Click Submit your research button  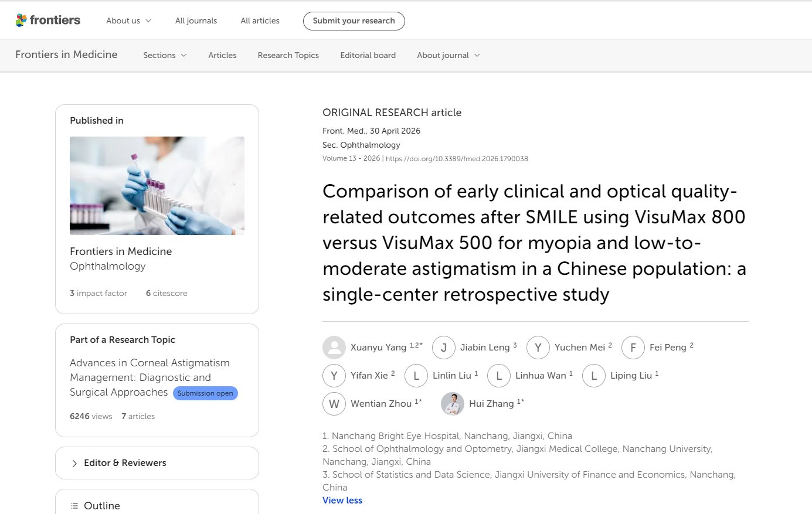354,21
